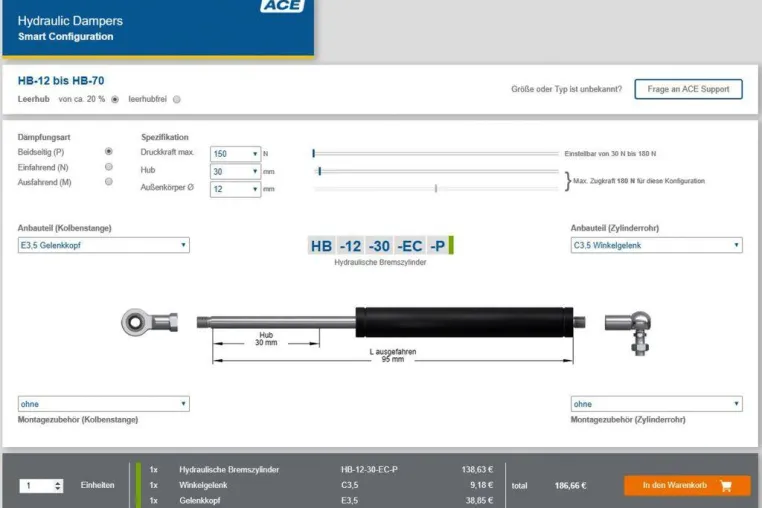Open Anbauteil (Kolbenstange) dropdown E3,5 Gelenkkopf
762x508 pixels.
(104, 245)
